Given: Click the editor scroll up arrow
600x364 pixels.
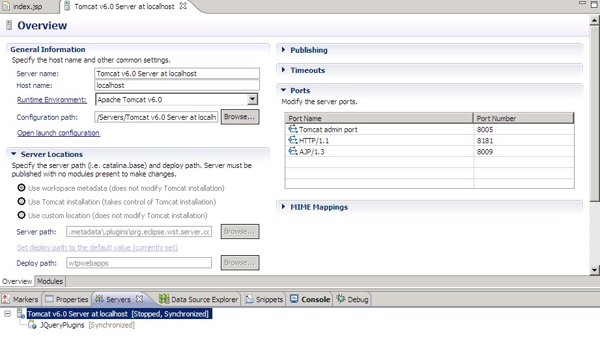Looking at the screenshot, I should 594,20.
